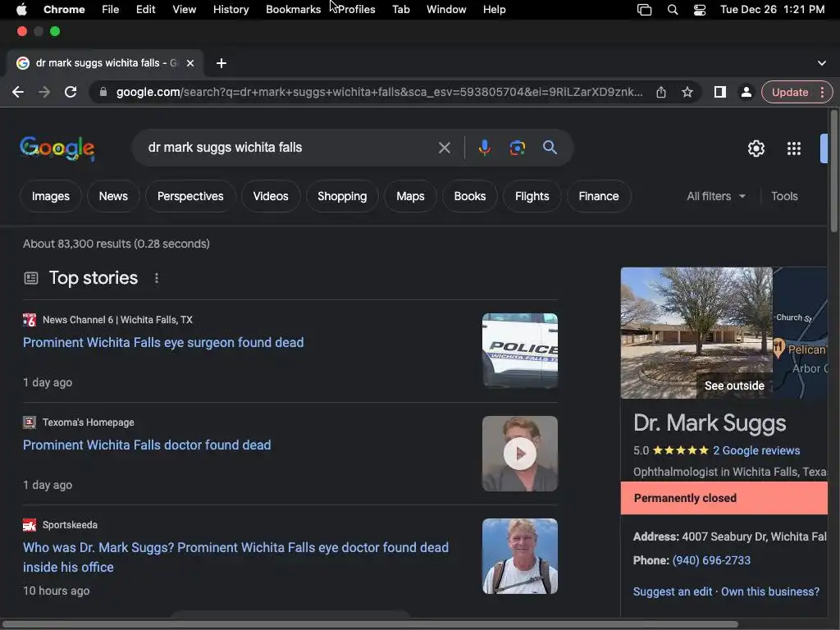
Task: Open the Chrome Help menu
Action: click(494, 10)
